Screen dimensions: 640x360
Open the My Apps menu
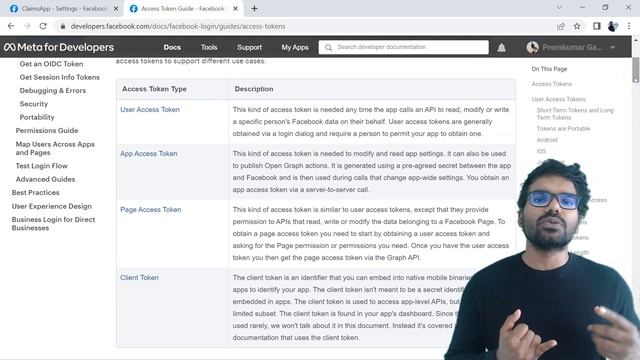[295, 47]
